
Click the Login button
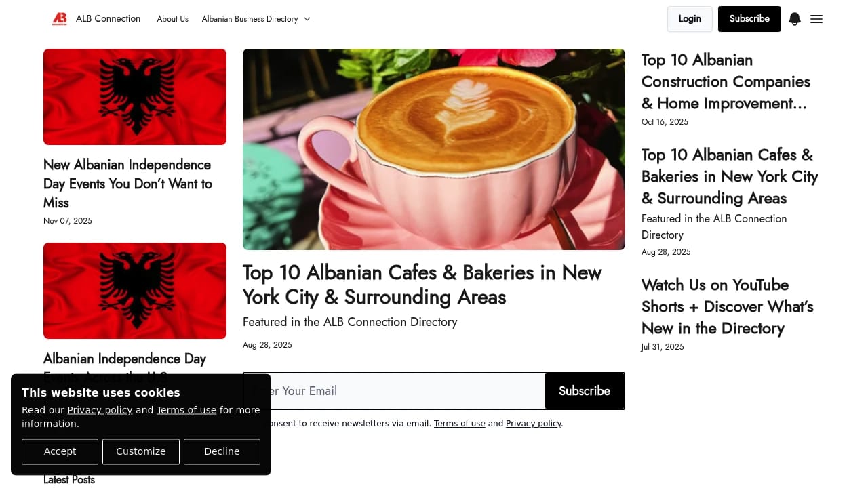point(690,19)
